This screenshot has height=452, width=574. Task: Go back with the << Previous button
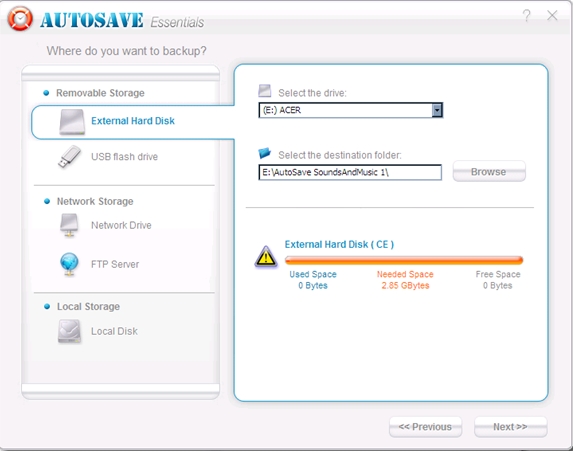coord(425,427)
